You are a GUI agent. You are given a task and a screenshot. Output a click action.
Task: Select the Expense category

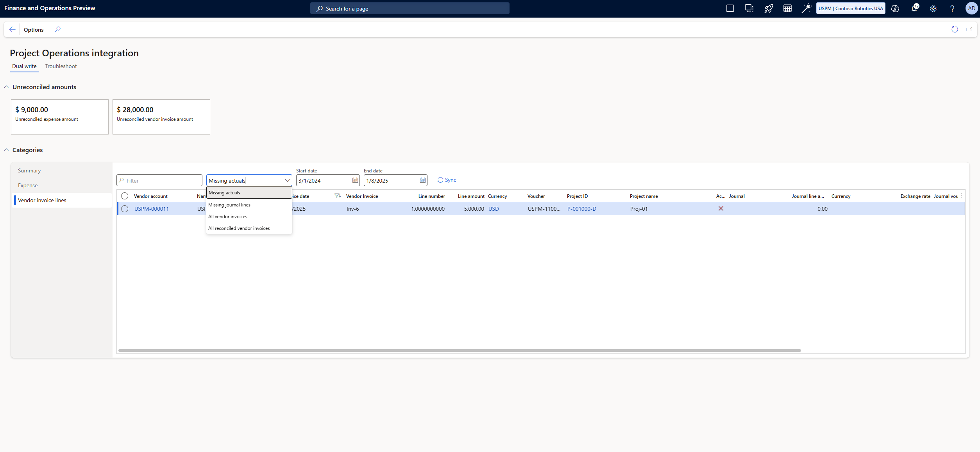point(62,185)
